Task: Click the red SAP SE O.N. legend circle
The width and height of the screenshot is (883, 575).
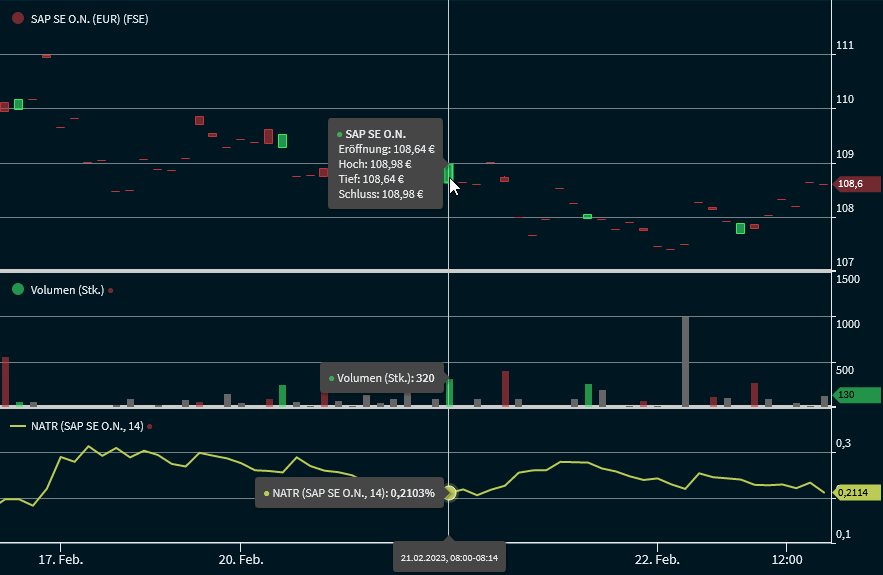Action: pyautogui.click(x=17, y=18)
